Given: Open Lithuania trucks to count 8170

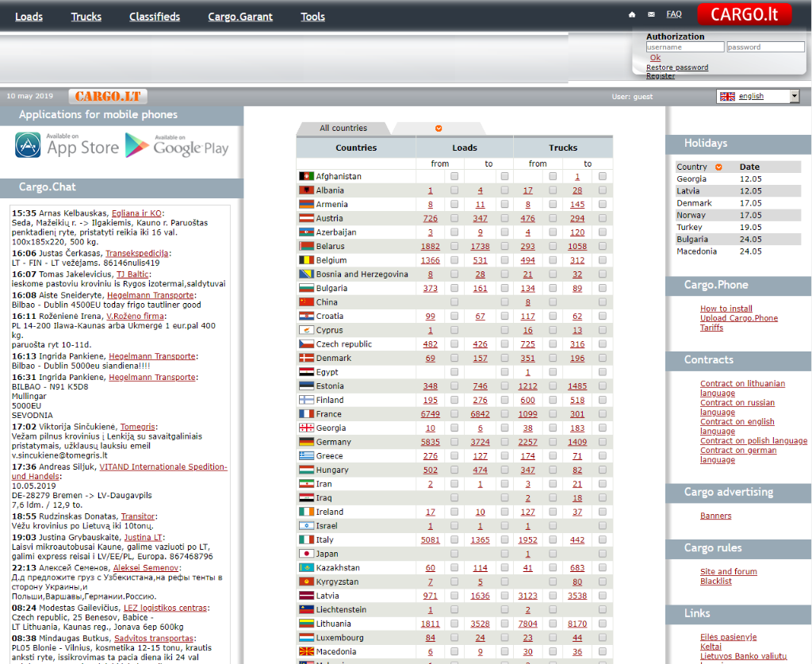Looking at the screenshot, I should coord(577,624).
